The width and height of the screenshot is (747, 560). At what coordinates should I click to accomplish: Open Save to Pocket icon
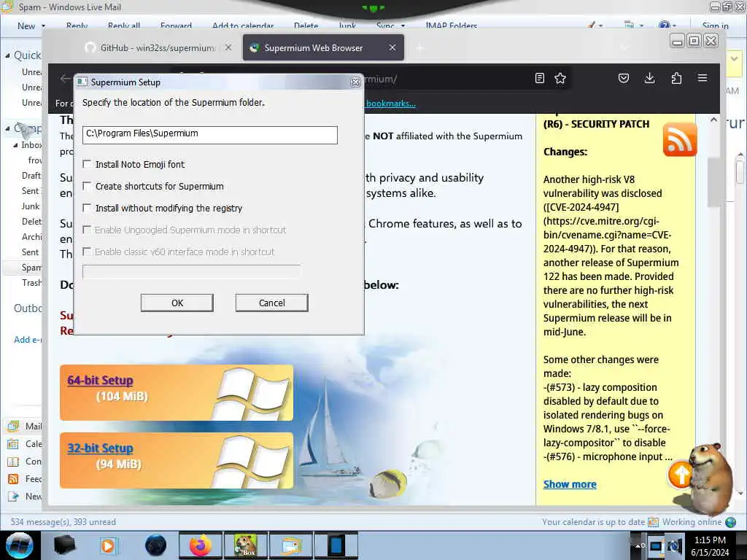(624, 78)
